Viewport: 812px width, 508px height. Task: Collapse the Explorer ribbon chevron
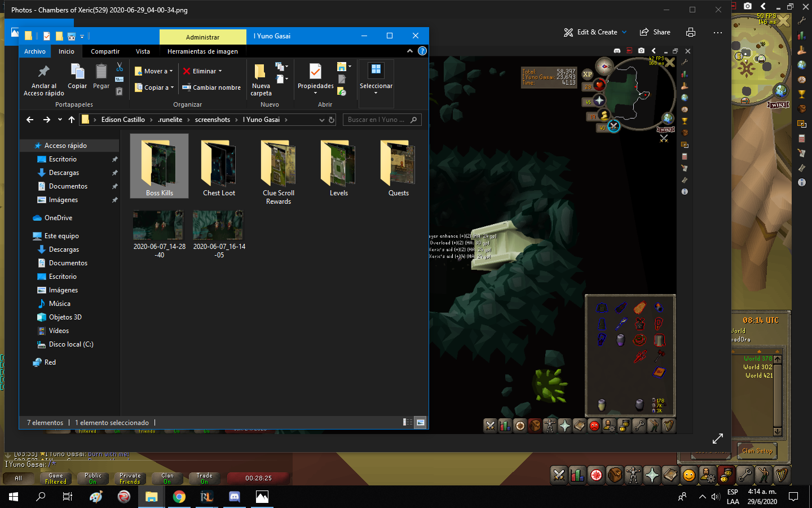(x=410, y=51)
